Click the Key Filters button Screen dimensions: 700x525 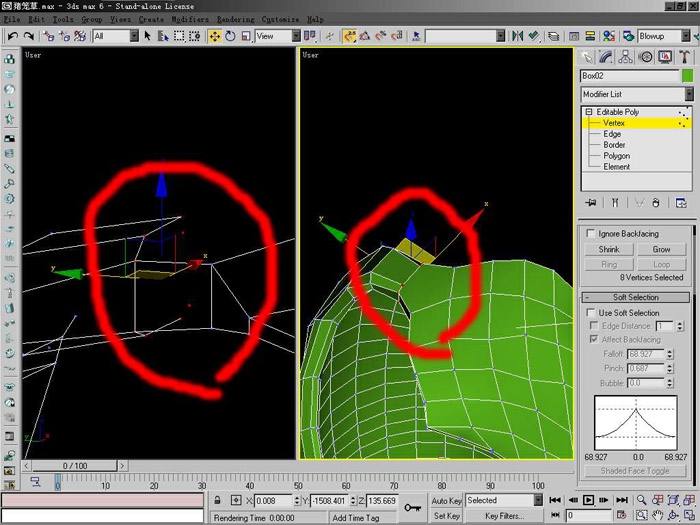pyautogui.click(x=504, y=516)
